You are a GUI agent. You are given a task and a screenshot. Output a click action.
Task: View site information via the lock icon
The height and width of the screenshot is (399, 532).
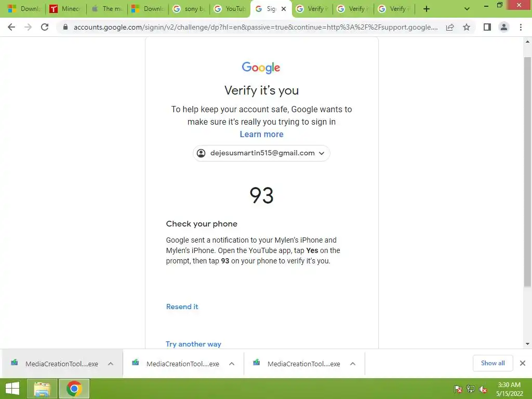click(x=65, y=27)
